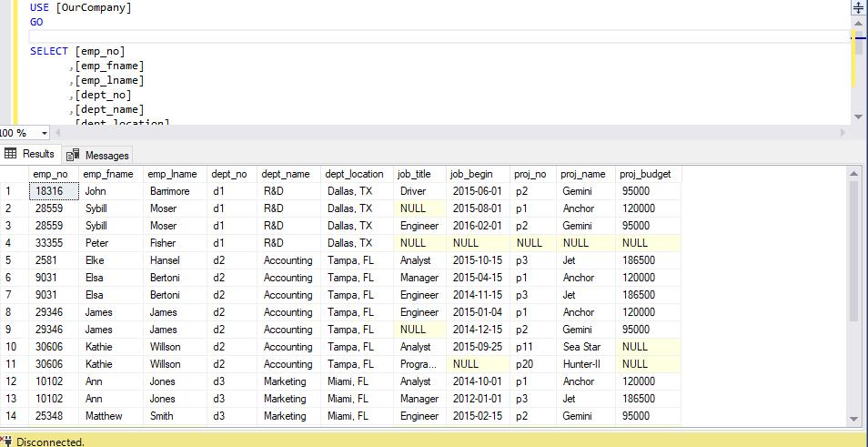Click the 2015-10-15 job_begin cell
This screenshot has width=868, height=447.
pos(479,260)
